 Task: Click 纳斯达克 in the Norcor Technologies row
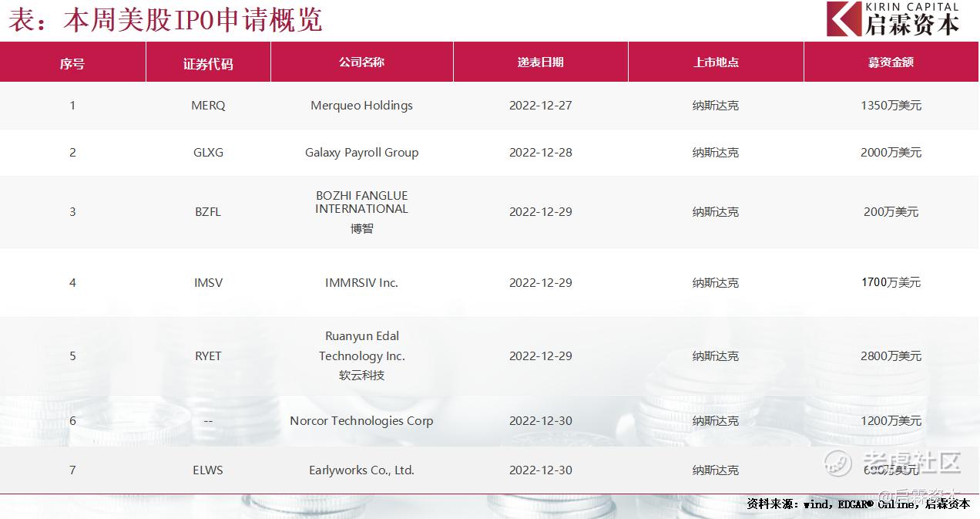(x=716, y=421)
